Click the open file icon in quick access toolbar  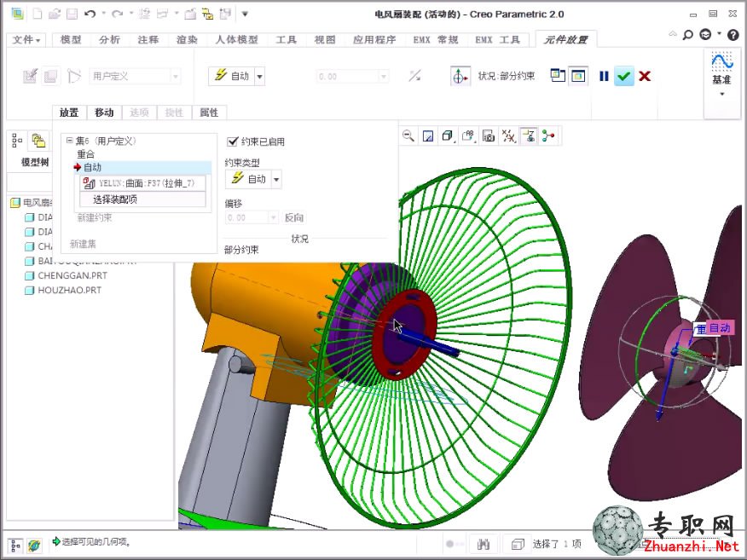[55, 14]
